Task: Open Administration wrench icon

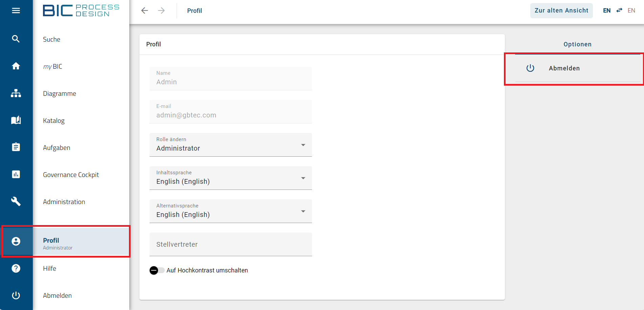Action: point(16,201)
